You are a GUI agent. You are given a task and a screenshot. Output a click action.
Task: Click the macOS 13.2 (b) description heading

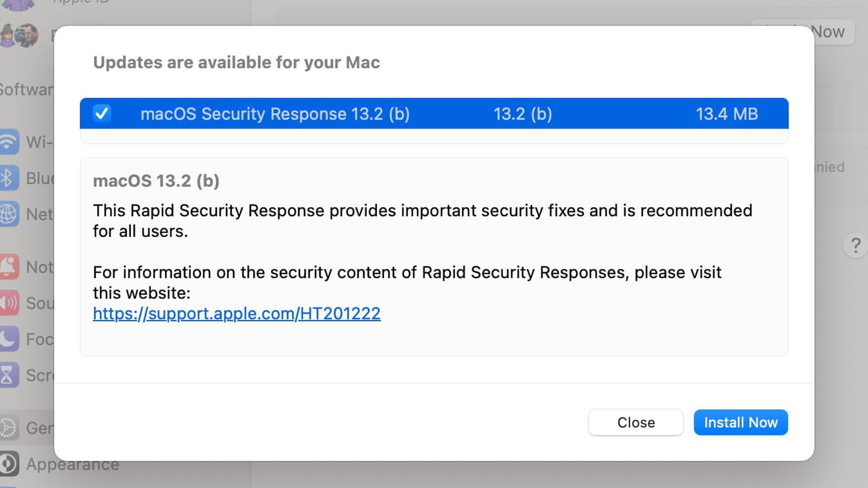click(156, 181)
